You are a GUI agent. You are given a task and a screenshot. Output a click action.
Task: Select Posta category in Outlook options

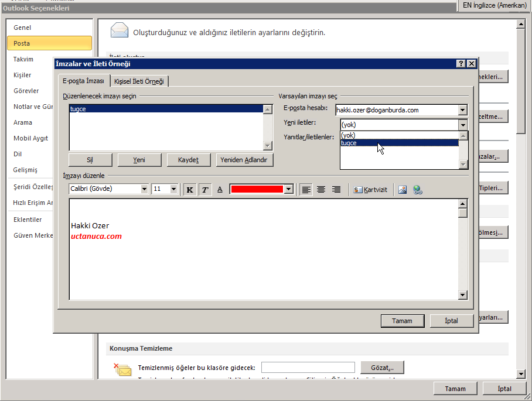[50, 43]
